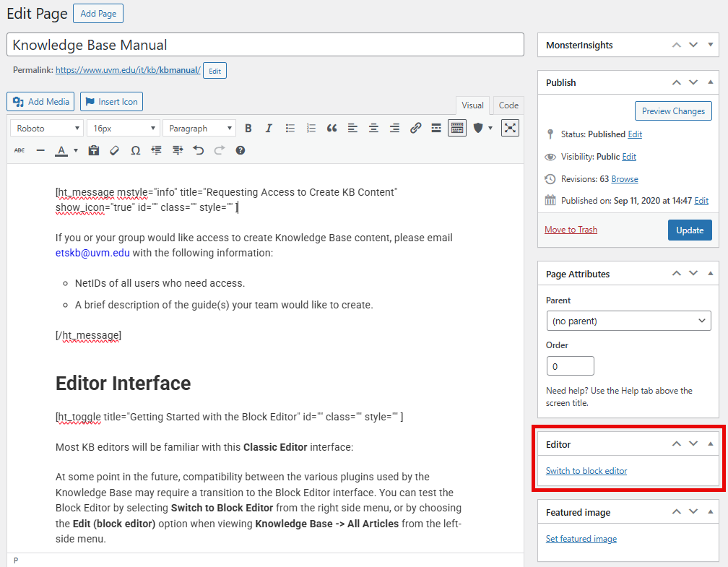This screenshot has height=567, width=728.
Task: Toggle paste as text mode
Action: click(x=93, y=150)
